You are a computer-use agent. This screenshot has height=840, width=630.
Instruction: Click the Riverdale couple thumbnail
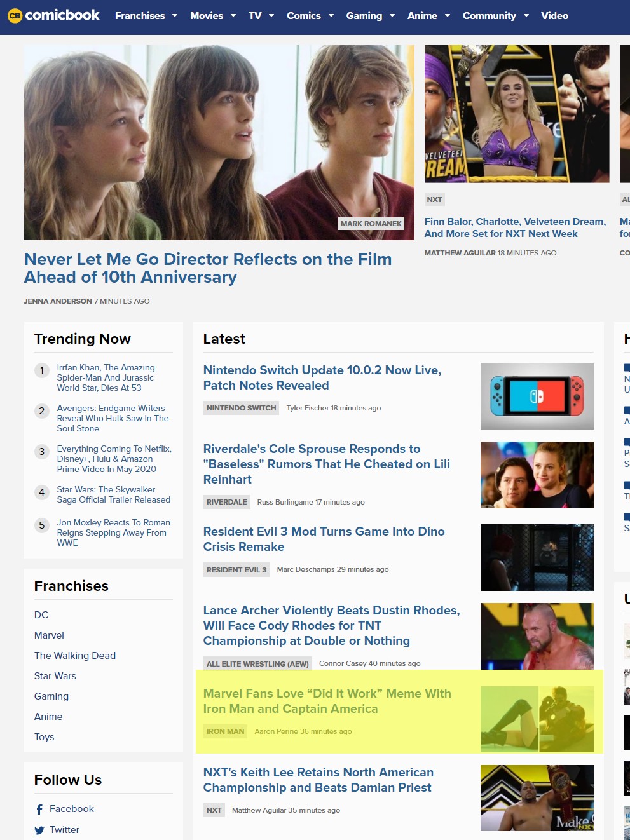537,475
